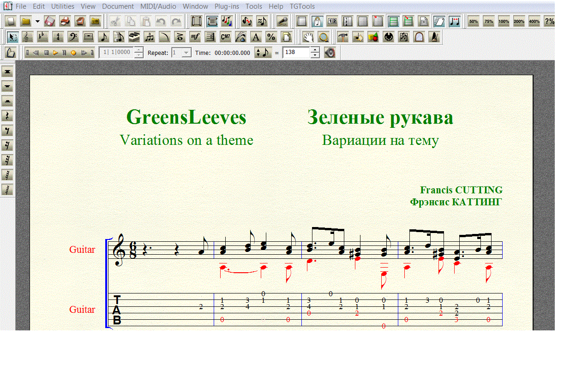Choose the Expression tool mf icon

pos(195,37)
